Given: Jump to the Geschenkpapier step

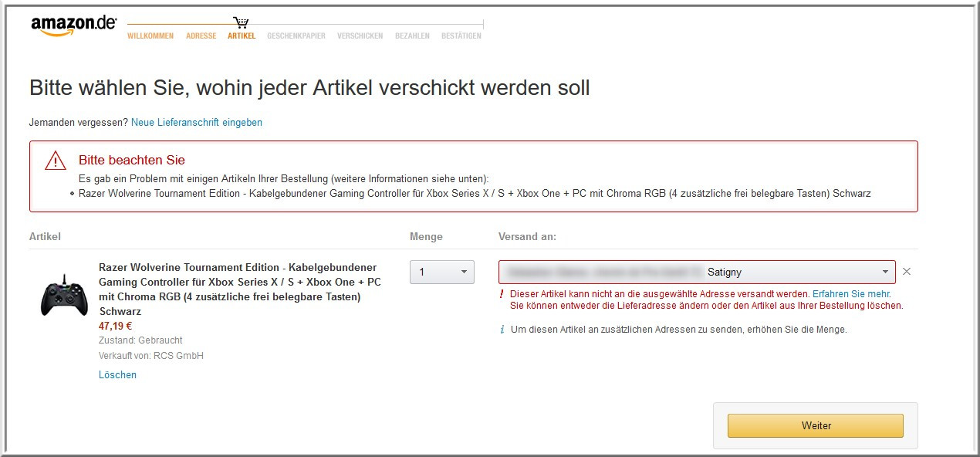Looking at the screenshot, I should pyautogui.click(x=296, y=36).
